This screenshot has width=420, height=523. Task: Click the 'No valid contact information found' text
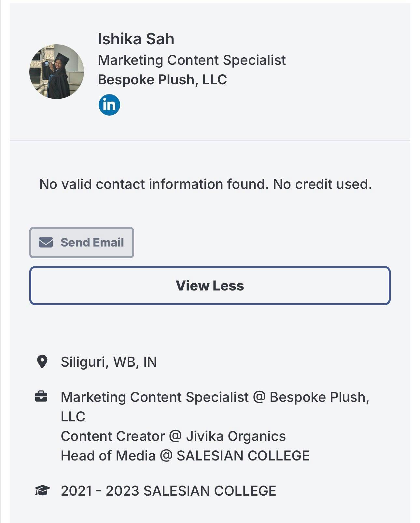154,184
